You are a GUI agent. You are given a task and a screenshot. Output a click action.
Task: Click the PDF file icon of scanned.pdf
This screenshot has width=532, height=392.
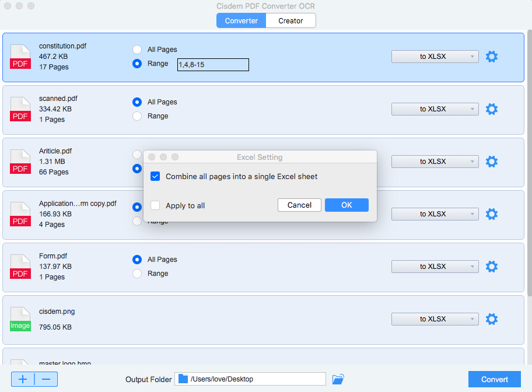click(x=20, y=109)
